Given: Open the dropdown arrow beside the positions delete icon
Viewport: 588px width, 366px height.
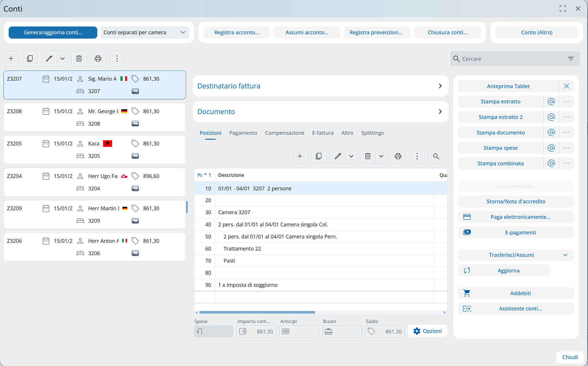Looking at the screenshot, I should pyautogui.click(x=381, y=156).
